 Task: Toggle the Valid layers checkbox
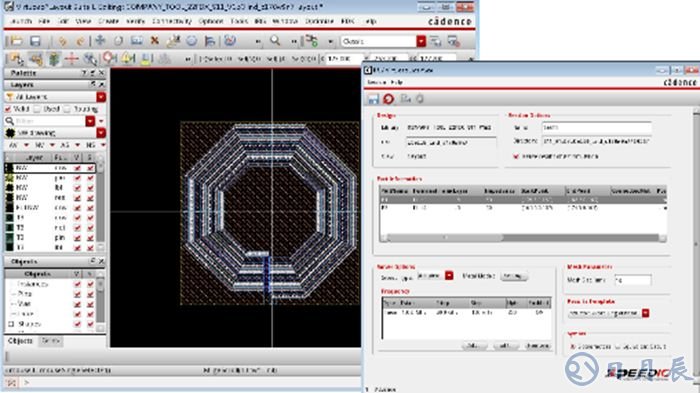[x=8, y=109]
